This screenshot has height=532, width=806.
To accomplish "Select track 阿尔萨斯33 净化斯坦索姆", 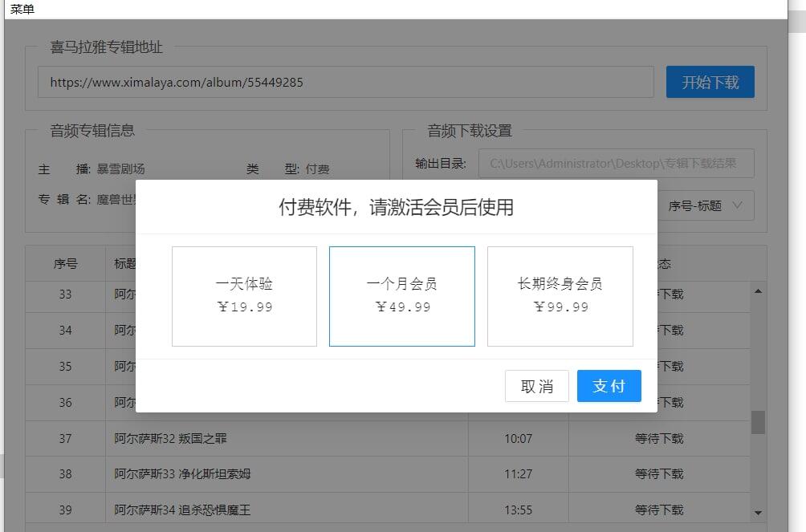I will [182, 474].
